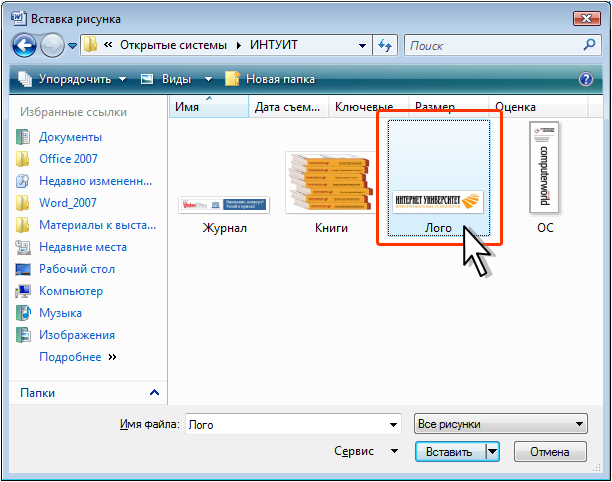Click the Office 2007 folder icon
This screenshot has width=612, height=482.
click(x=23, y=159)
